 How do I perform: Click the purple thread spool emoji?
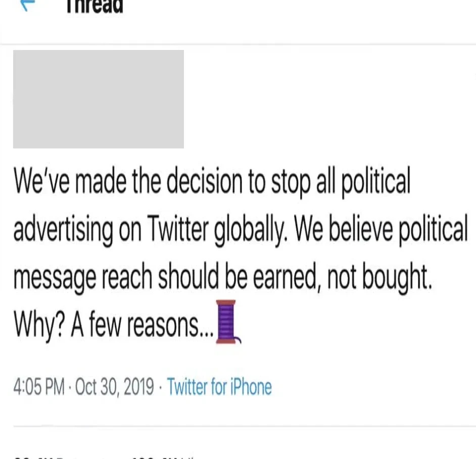point(228,322)
